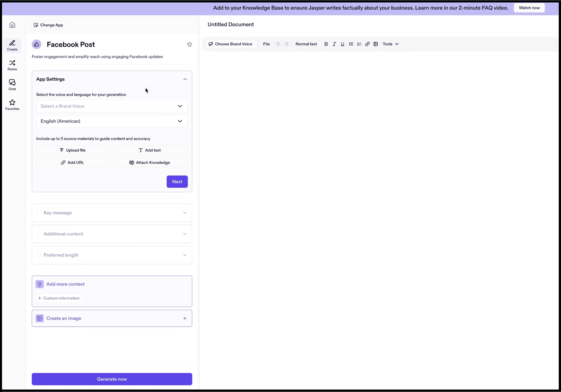Open the File menu
This screenshot has width=561, height=392.
266,44
